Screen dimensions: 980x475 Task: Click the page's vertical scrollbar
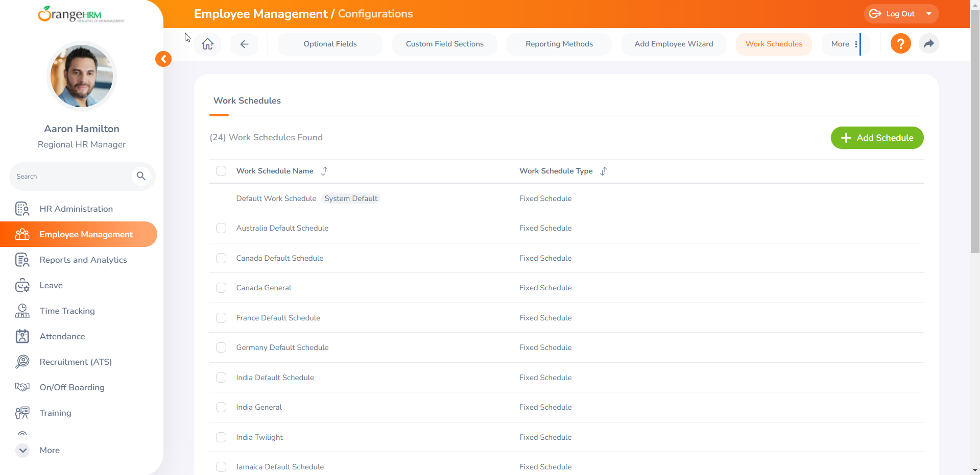tap(975, 133)
